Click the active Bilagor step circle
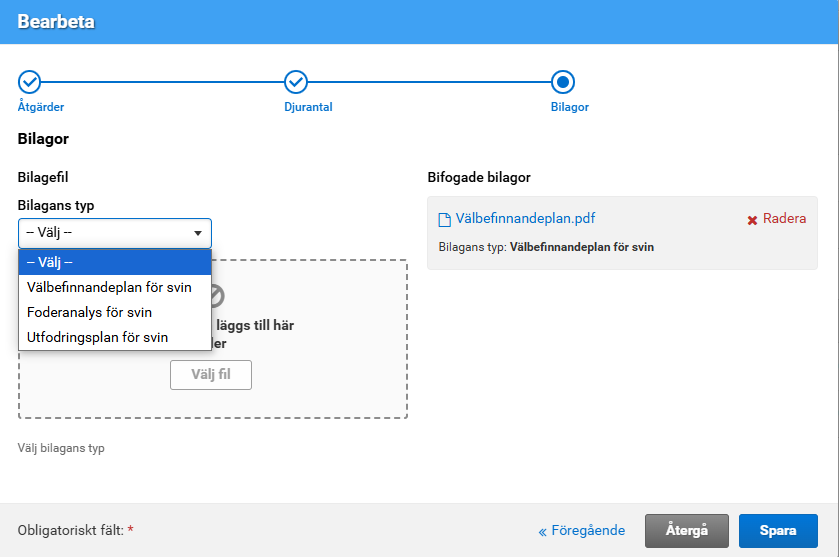The image size is (839, 557). click(x=563, y=82)
